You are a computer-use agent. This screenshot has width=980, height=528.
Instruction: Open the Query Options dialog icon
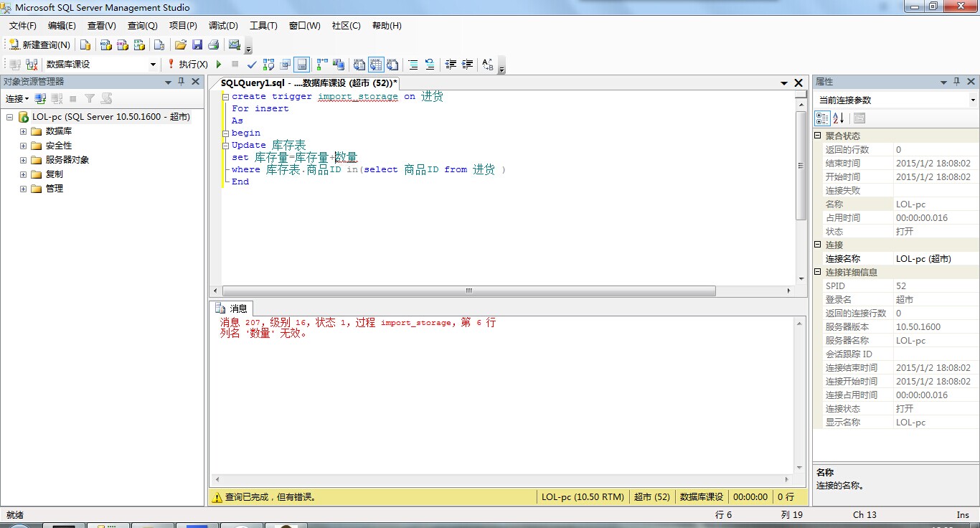[x=285, y=65]
